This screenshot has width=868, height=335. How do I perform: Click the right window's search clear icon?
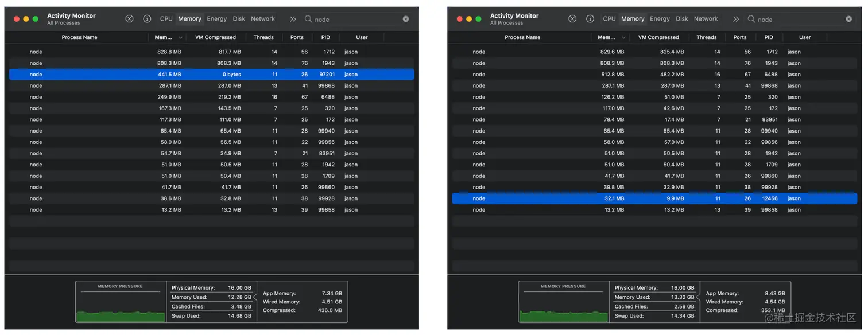click(849, 19)
